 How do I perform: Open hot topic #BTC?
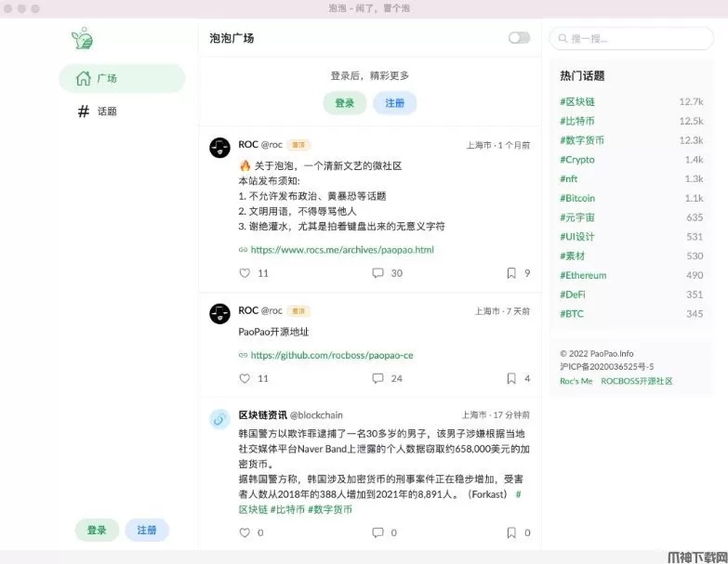pos(572,313)
